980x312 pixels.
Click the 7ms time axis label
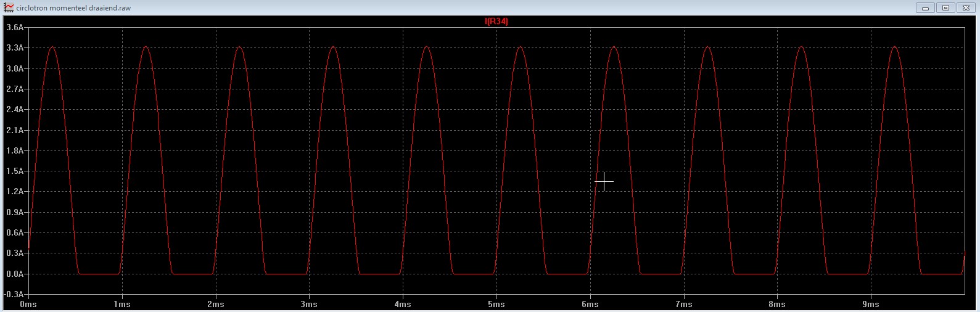click(683, 305)
